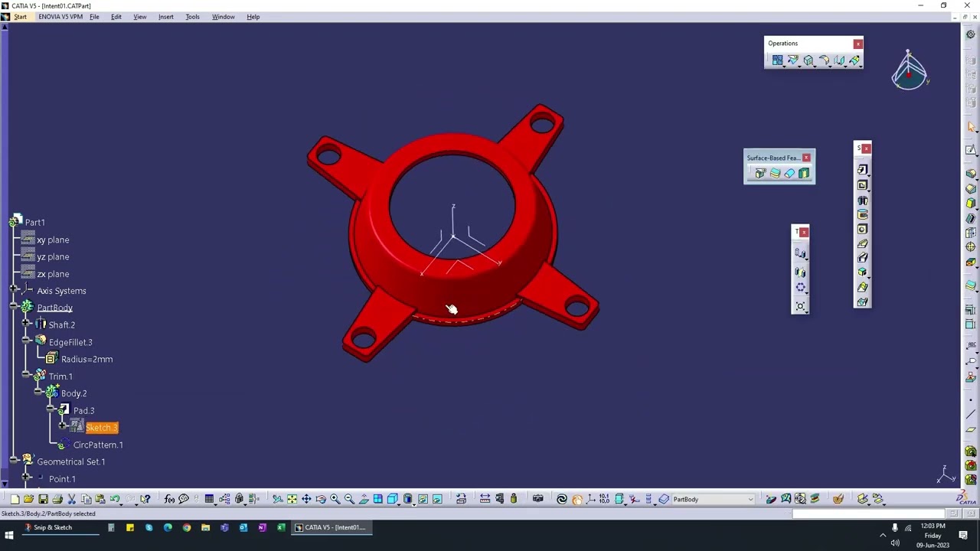
Task: Open the Window menu
Action: coord(223,17)
